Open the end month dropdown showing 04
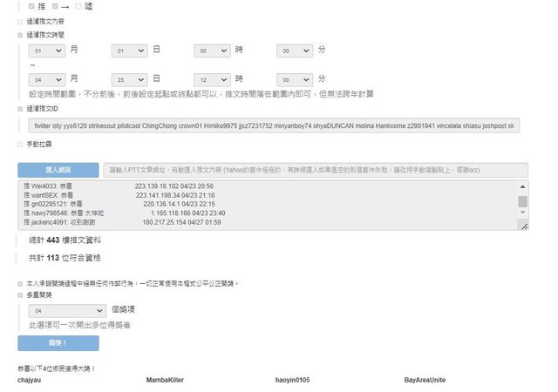558x392 pixels. (47, 78)
